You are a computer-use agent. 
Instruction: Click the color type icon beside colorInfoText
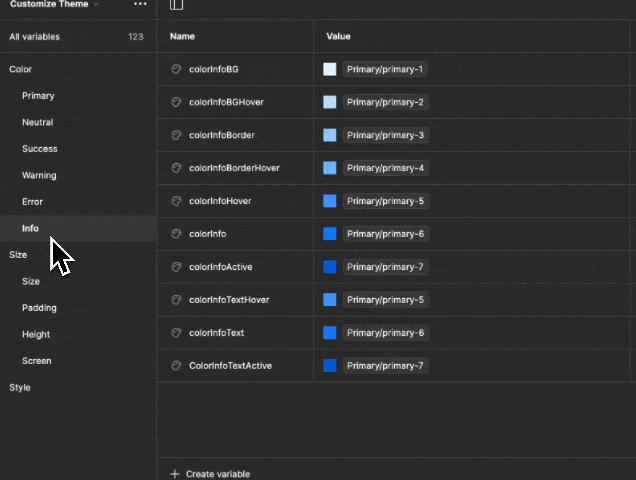pos(176,333)
